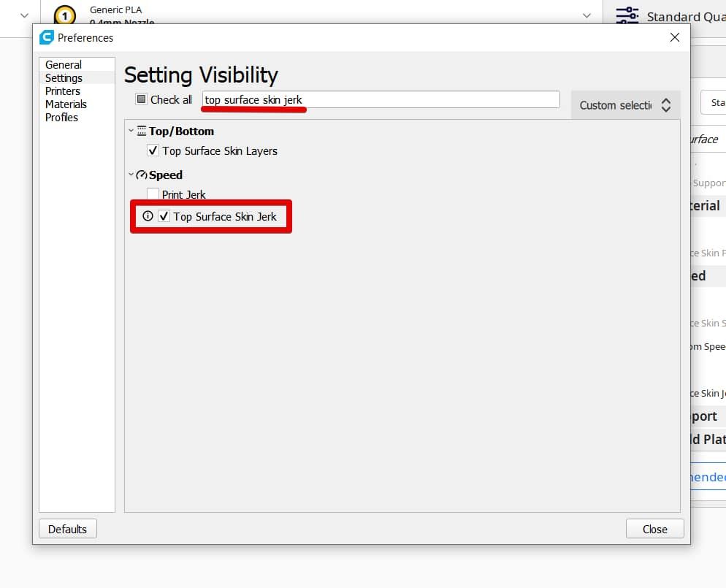
Task: Click the Cura logo in the Preferences title bar
Action: point(47,37)
